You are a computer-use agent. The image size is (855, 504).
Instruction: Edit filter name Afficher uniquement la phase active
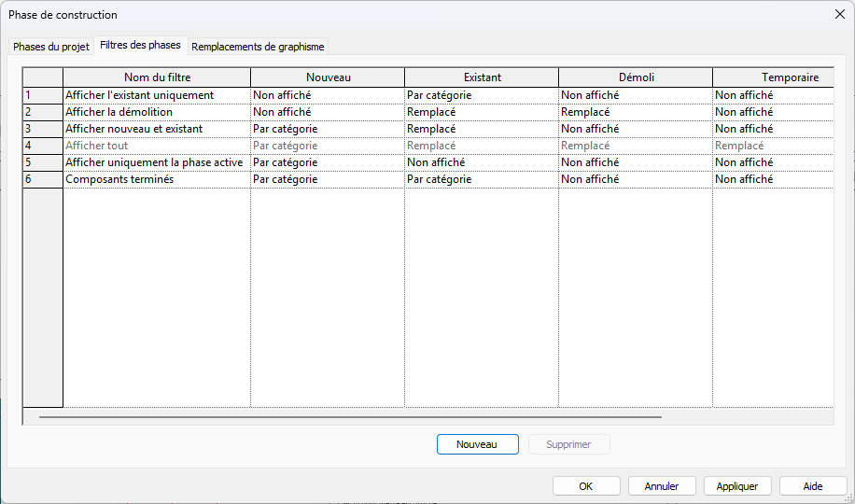point(156,162)
